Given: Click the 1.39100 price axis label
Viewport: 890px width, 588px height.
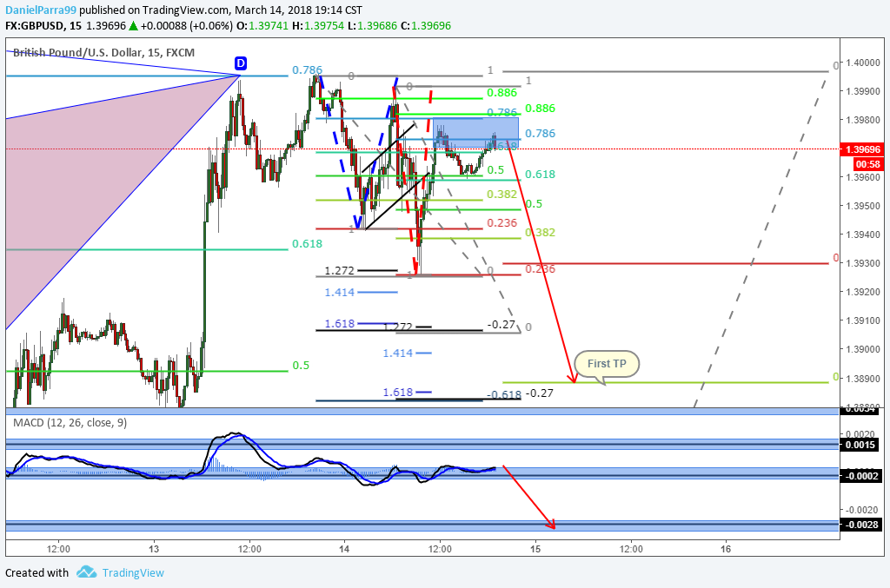Looking at the screenshot, I should [863, 320].
